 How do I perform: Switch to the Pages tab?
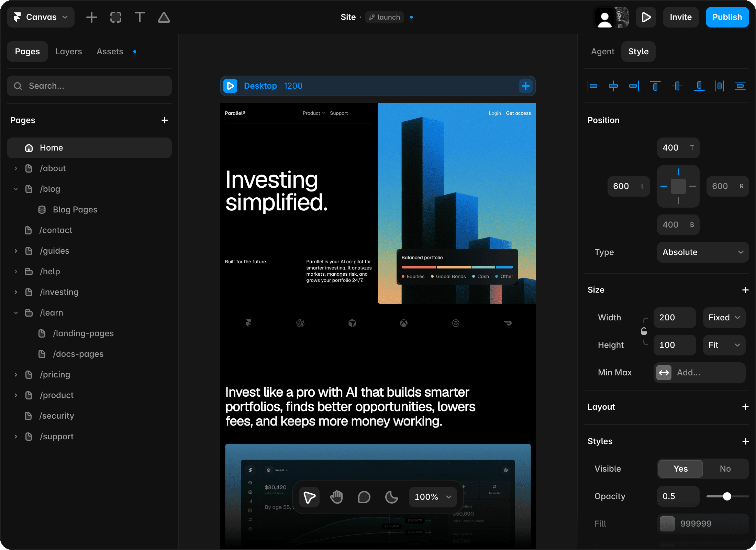click(27, 52)
